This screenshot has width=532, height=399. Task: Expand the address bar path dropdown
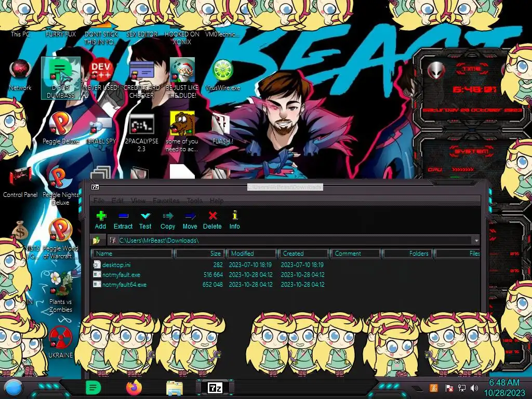coord(476,240)
